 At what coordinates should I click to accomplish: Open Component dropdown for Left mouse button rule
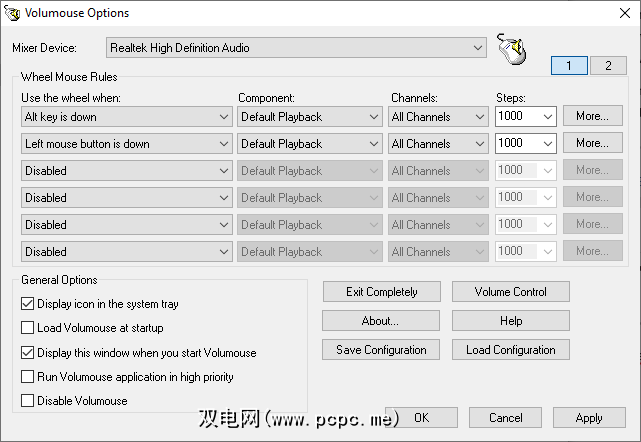(x=310, y=144)
